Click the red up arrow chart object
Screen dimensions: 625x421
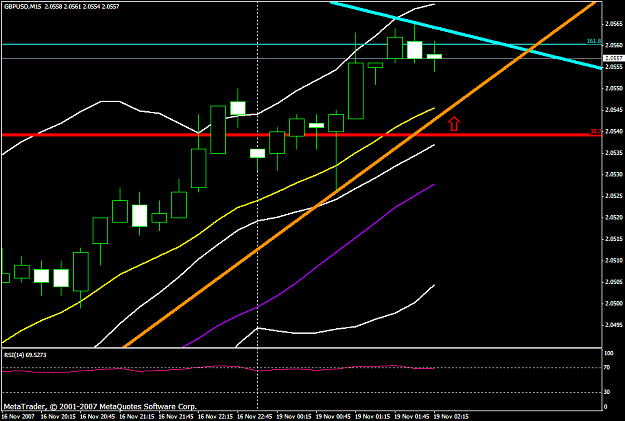click(454, 124)
